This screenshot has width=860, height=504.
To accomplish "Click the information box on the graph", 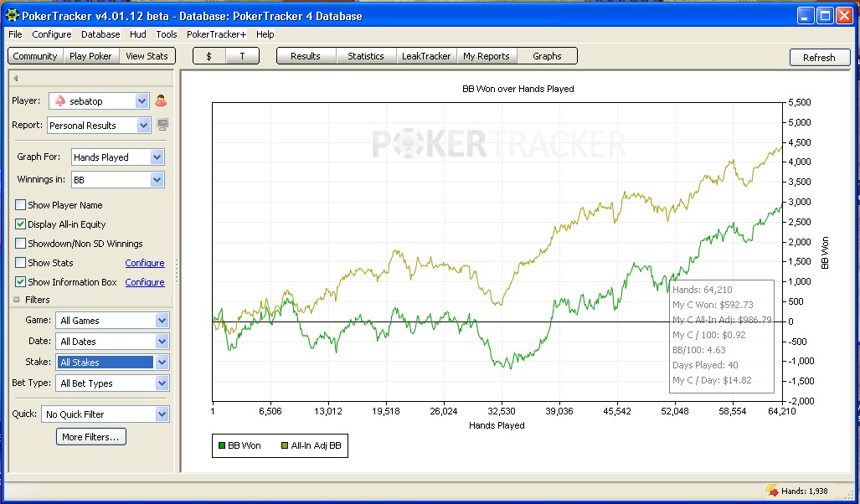I will tap(722, 336).
